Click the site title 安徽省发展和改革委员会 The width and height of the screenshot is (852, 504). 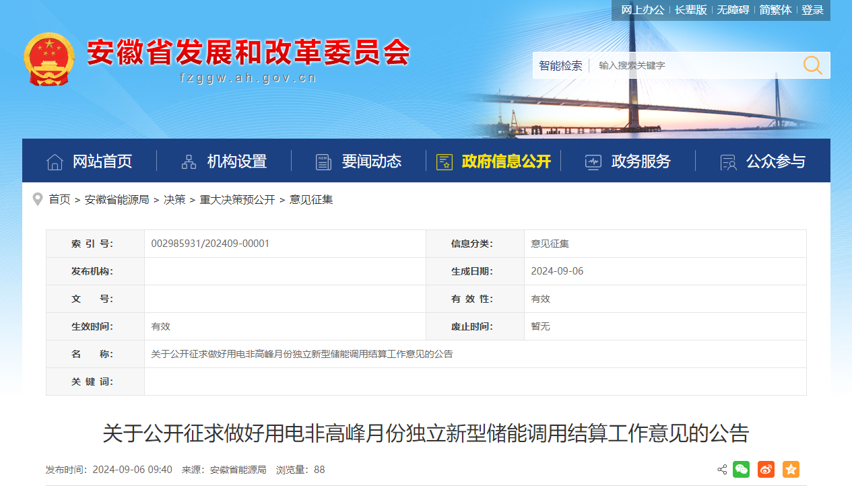pos(248,52)
